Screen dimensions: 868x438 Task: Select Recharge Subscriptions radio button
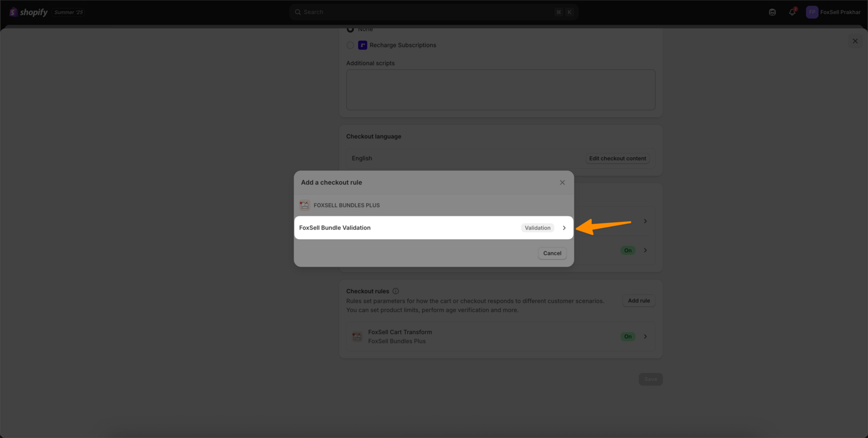[x=350, y=46]
